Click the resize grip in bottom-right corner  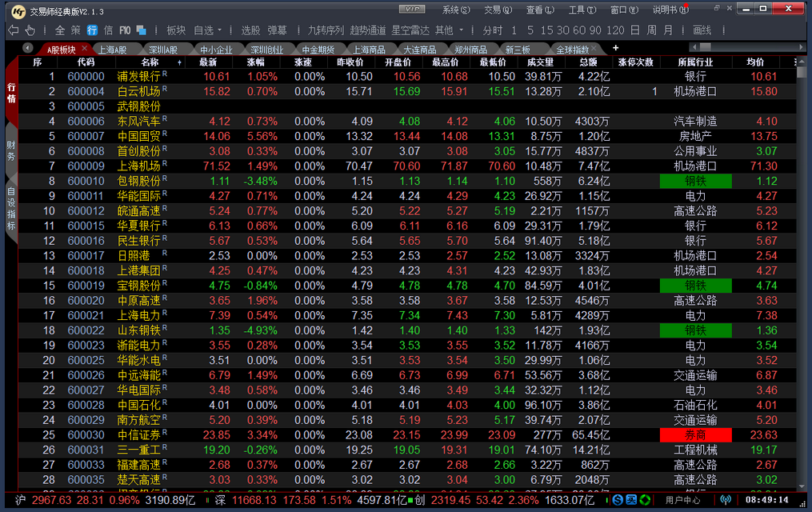click(803, 503)
